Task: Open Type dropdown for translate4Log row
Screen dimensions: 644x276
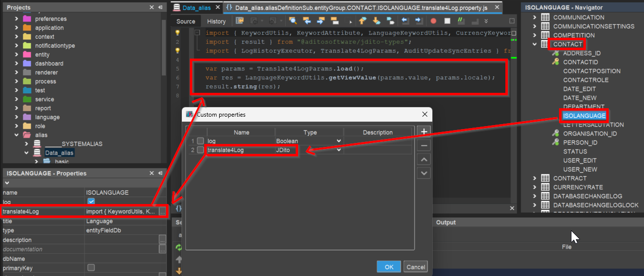Action: [x=339, y=150]
